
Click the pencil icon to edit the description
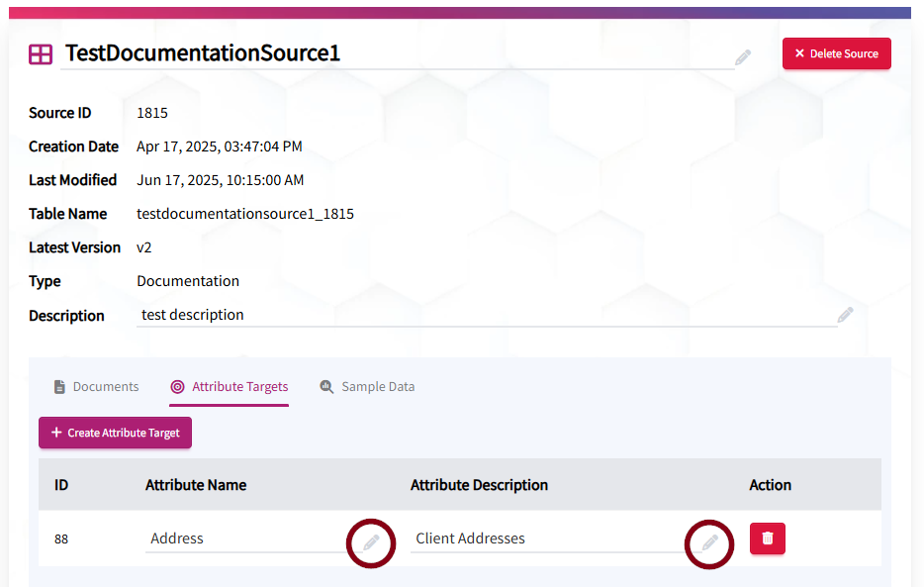(846, 315)
